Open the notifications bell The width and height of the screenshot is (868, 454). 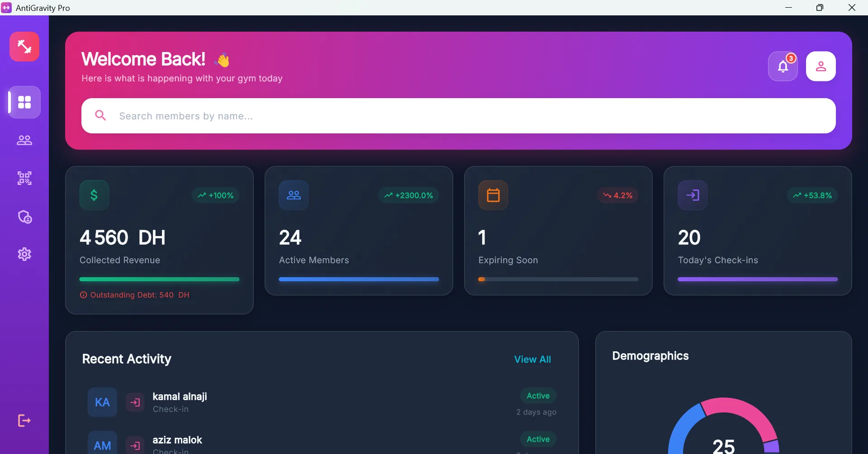coord(783,66)
